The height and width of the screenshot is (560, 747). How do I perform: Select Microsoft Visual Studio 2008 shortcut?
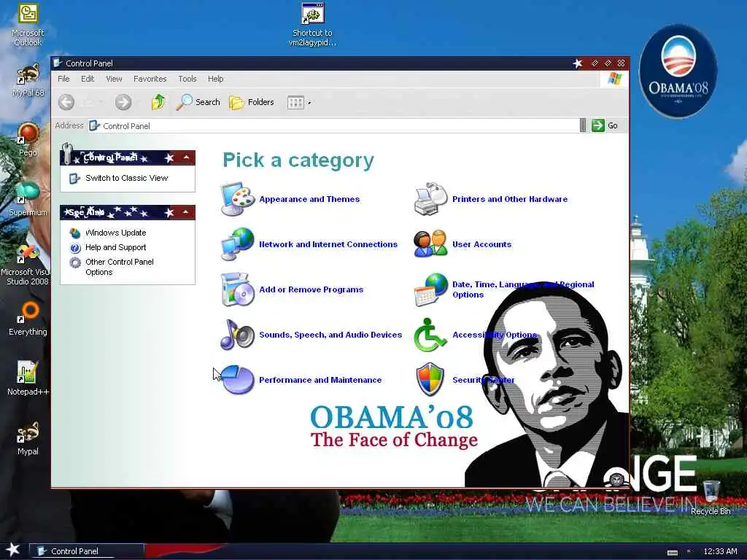pos(26,265)
